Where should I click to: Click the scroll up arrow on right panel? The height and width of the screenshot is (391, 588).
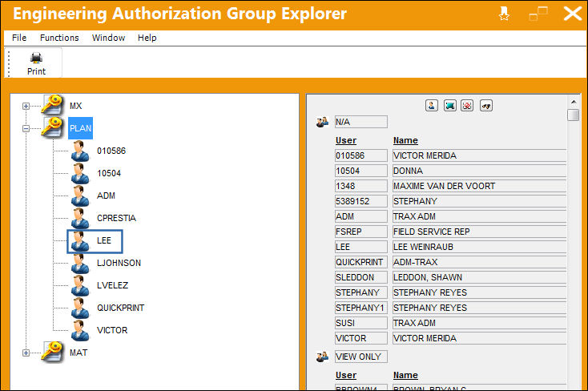[574, 102]
